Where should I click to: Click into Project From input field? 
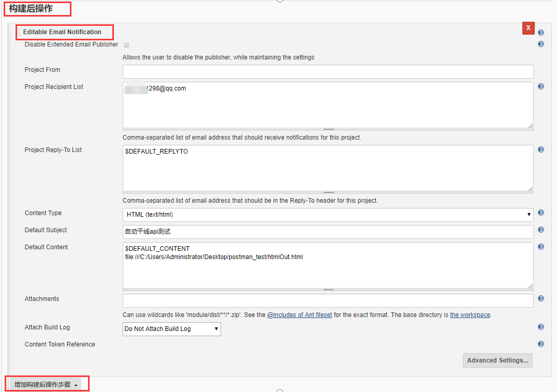[328, 71]
